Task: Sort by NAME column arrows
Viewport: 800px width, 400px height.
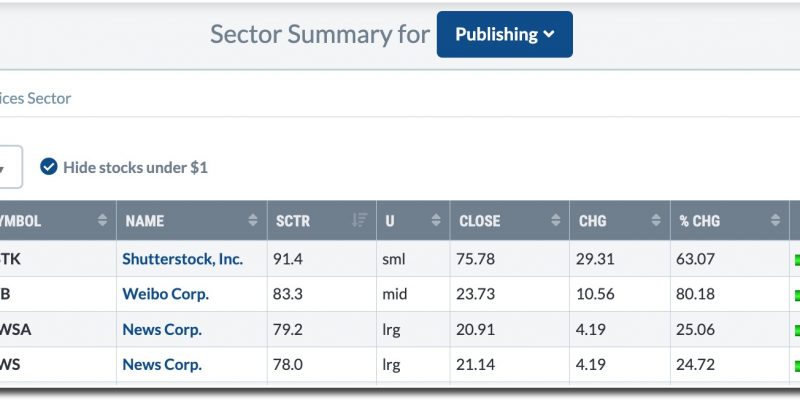Action: coord(253,220)
